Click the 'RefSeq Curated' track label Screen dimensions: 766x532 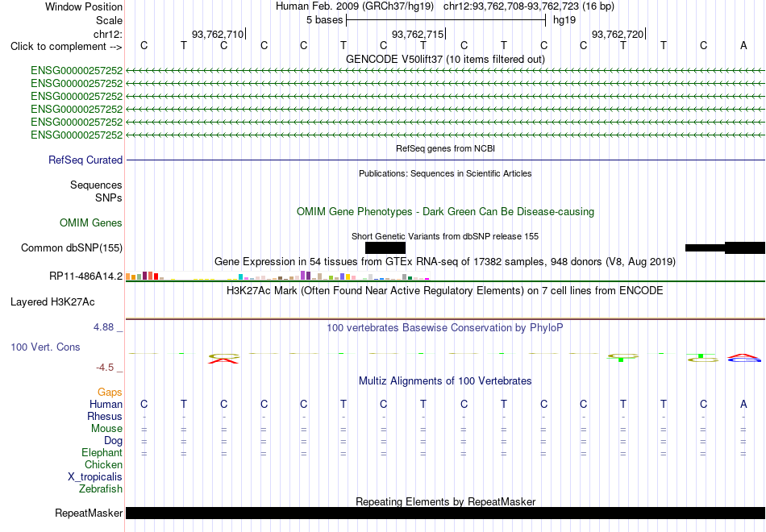[x=85, y=160]
